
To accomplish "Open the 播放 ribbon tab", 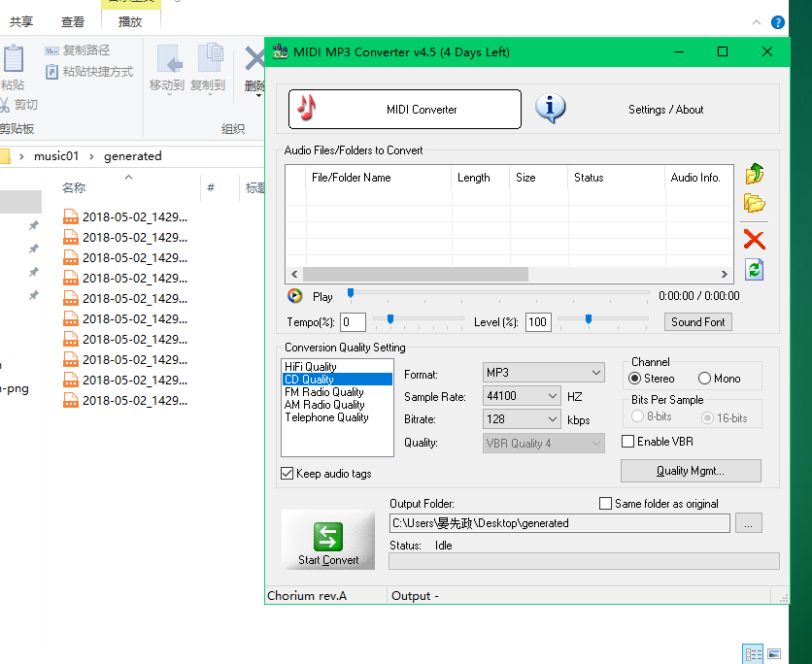I will (130, 21).
